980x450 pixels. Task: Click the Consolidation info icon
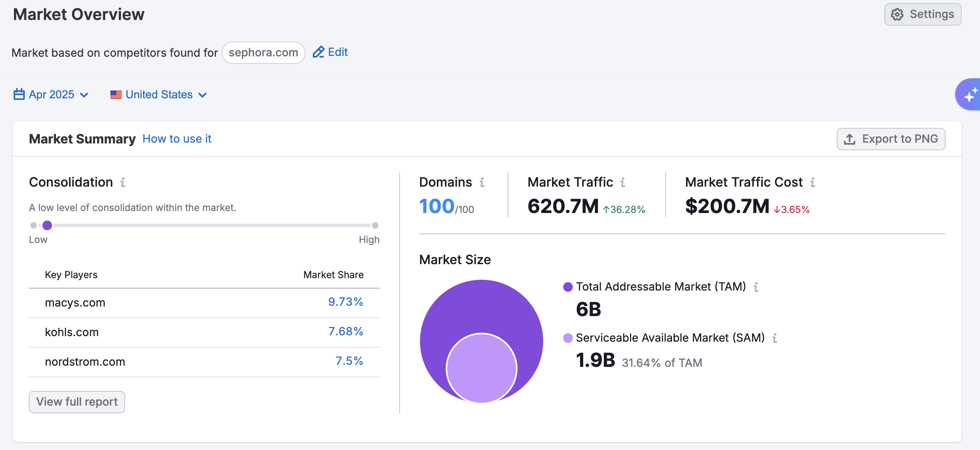pyautogui.click(x=123, y=182)
